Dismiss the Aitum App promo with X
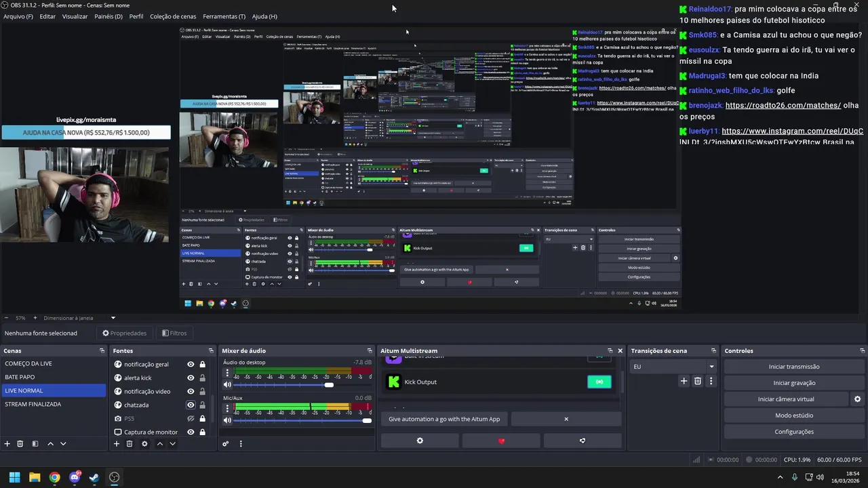The height and width of the screenshot is (488, 868). coord(566,419)
